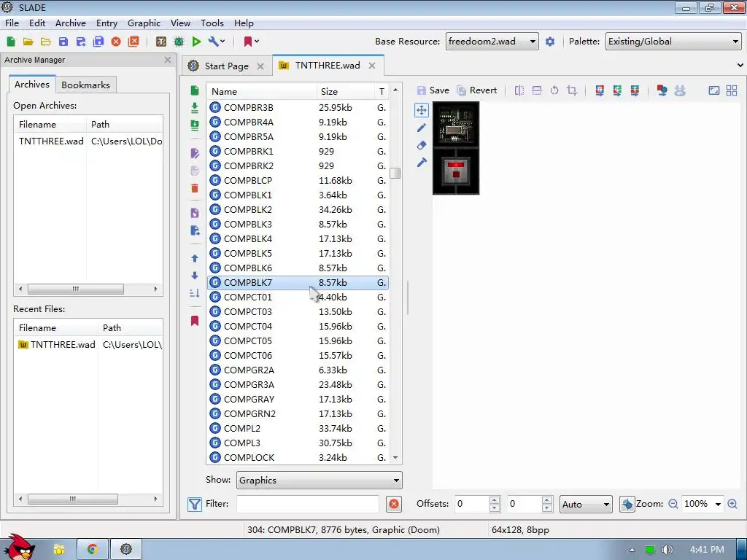Zoom in using the plus magnifier
The image size is (747, 560).
(x=732, y=504)
